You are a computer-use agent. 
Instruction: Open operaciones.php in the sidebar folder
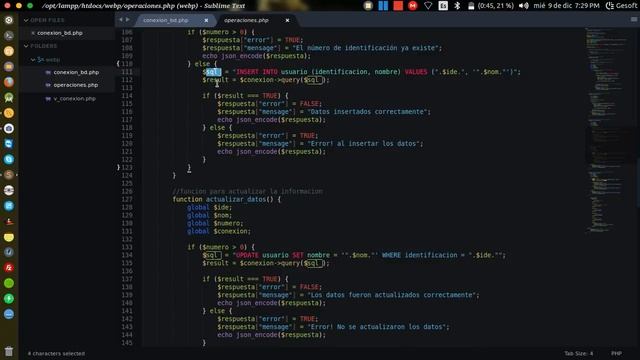point(76,85)
